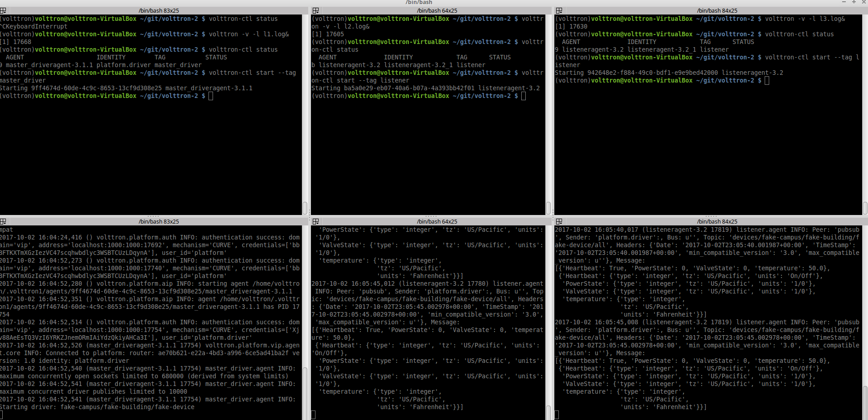Open the group menu icon of the top-middle 64x25 pane
This screenshot has width=868, height=420.
tap(315, 10)
